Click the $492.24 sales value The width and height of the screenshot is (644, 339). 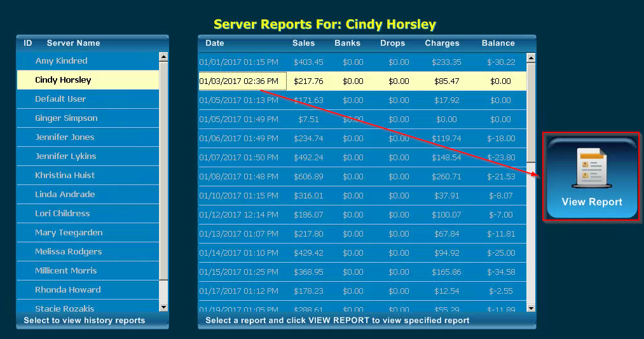[x=308, y=158]
